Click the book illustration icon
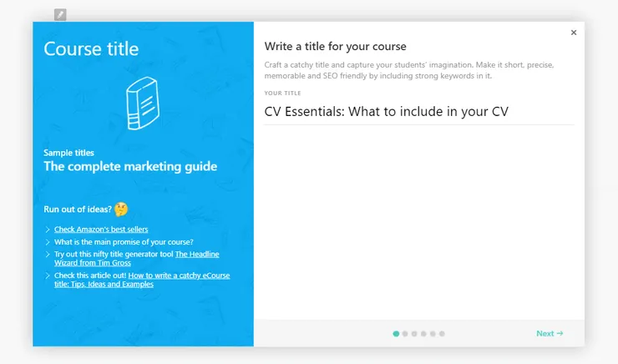Screen dimensions: 618x364 point(142,104)
